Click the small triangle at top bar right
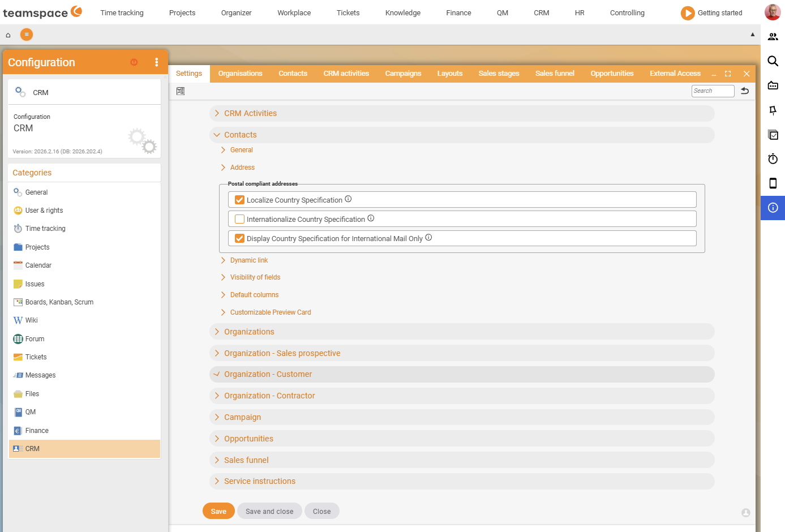Screen dimensions: 785x532 [x=752, y=35]
